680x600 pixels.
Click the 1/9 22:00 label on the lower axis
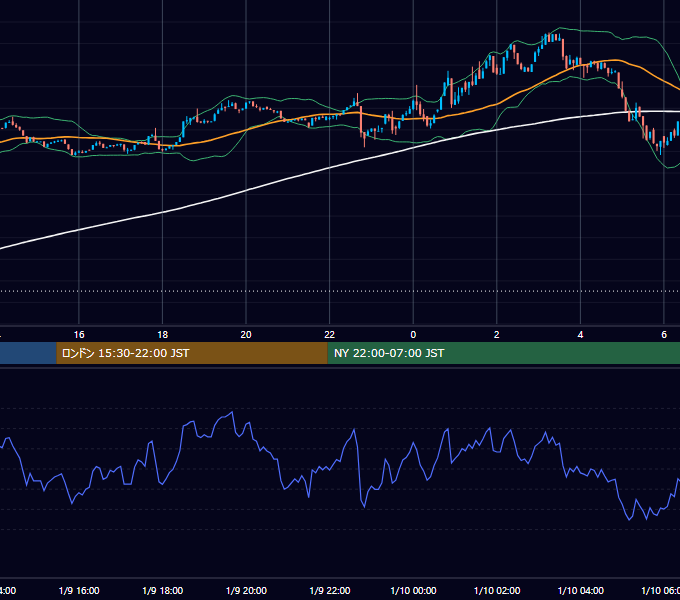pos(330,590)
